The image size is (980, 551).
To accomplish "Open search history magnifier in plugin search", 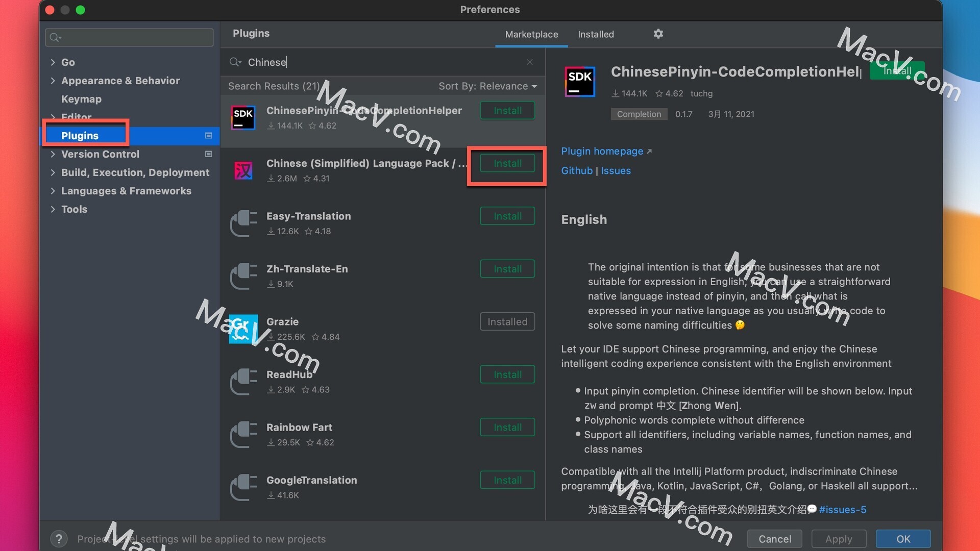I will click(x=235, y=62).
